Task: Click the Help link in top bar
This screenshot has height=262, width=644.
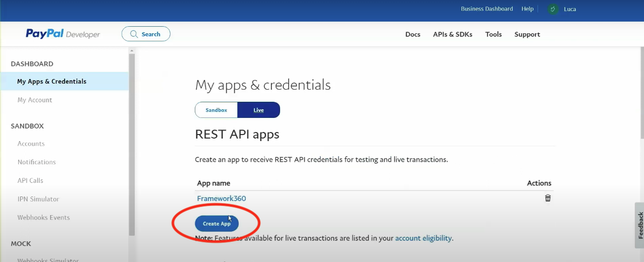Action: (527, 9)
